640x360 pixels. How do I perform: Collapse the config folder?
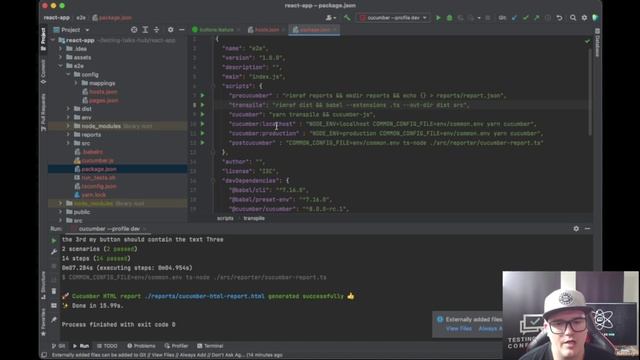coord(69,75)
